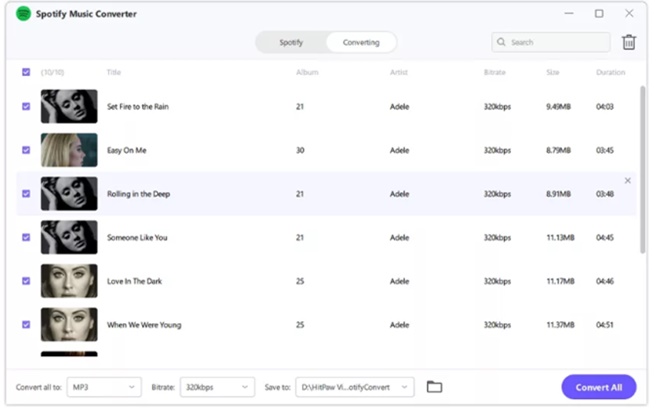Open the output folder icon
Screen dimensions: 660x410
click(x=434, y=387)
